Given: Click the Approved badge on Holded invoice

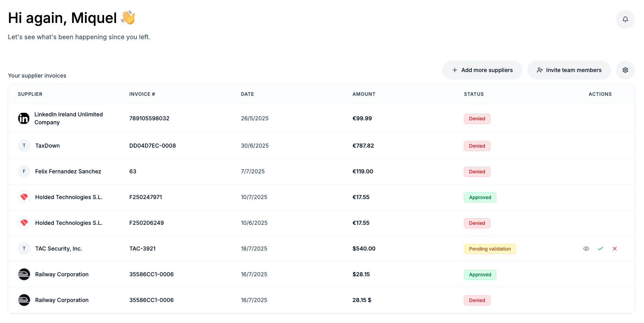Looking at the screenshot, I should click(x=480, y=198).
